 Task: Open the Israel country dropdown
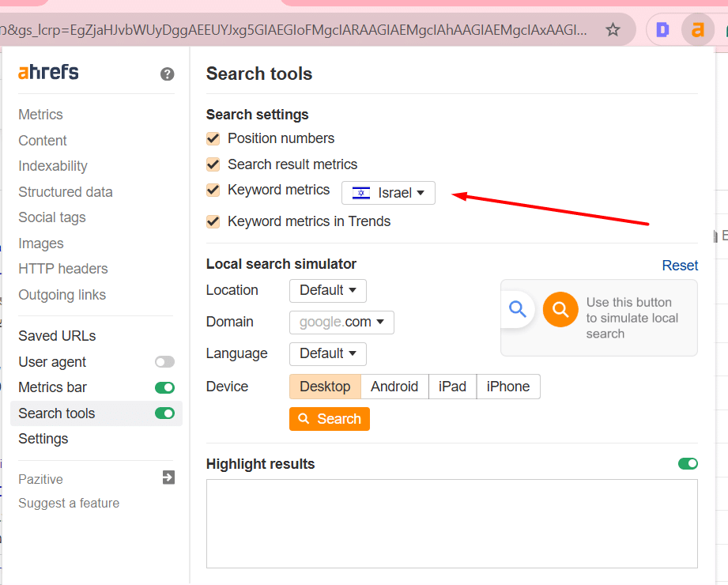click(388, 193)
